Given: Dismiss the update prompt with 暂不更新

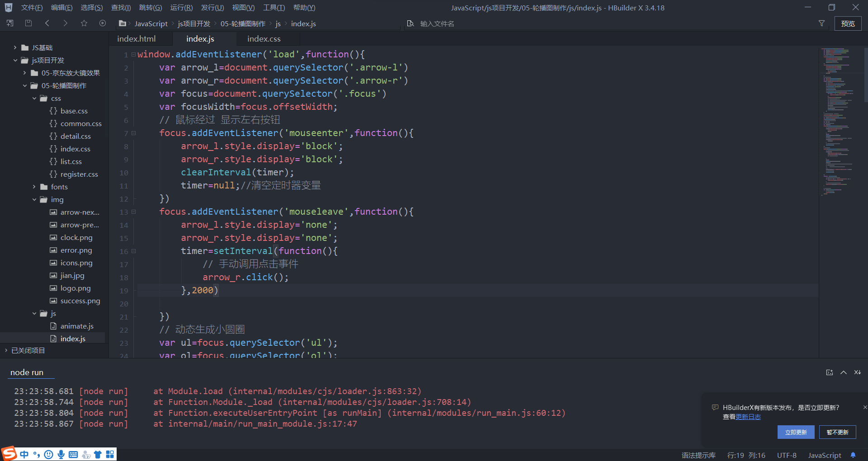Looking at the screenshot, I should coord(837,432).
